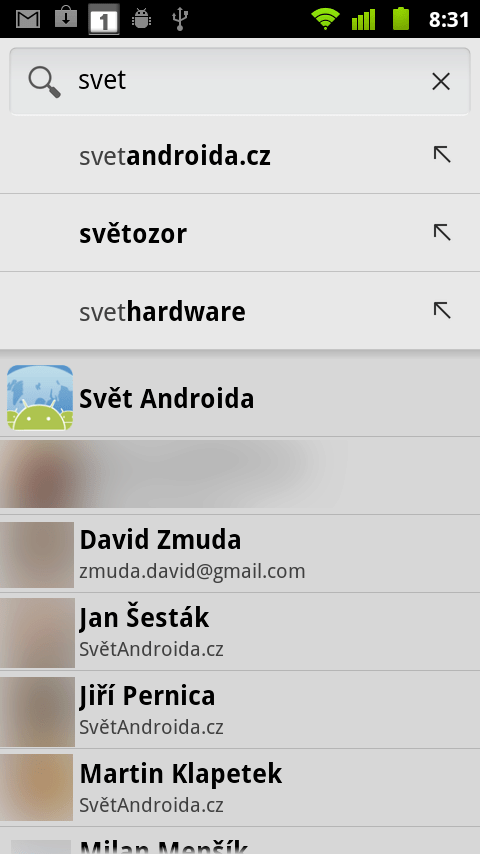Tap the USB connection status icon

point(180,19)
